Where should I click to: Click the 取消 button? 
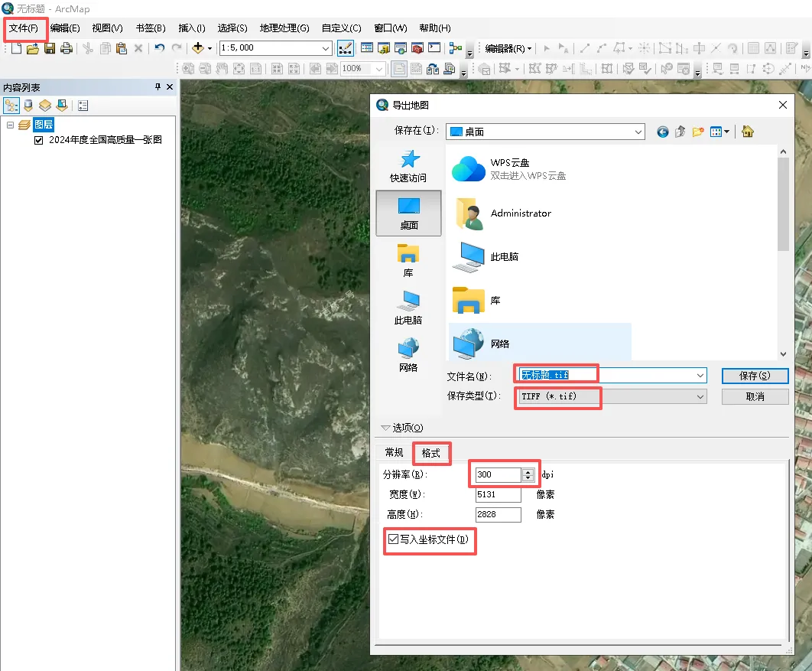coord(755,396)
